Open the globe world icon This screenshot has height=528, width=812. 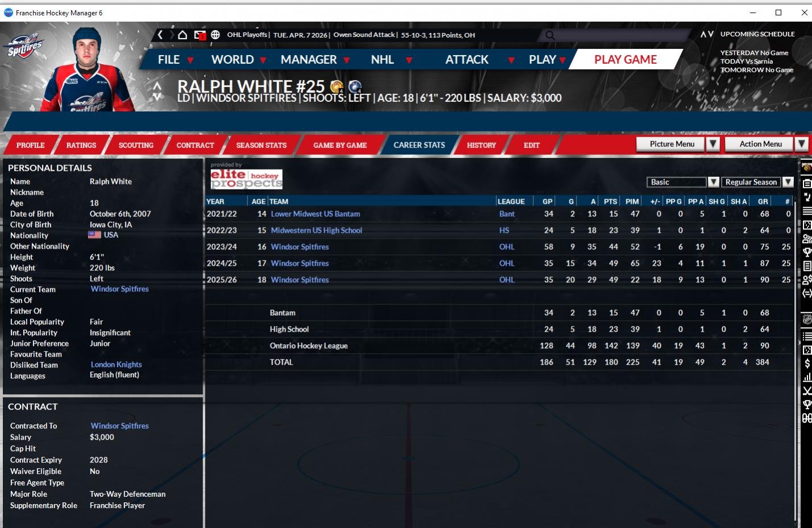pyautogui.click(x=216, y=35)
